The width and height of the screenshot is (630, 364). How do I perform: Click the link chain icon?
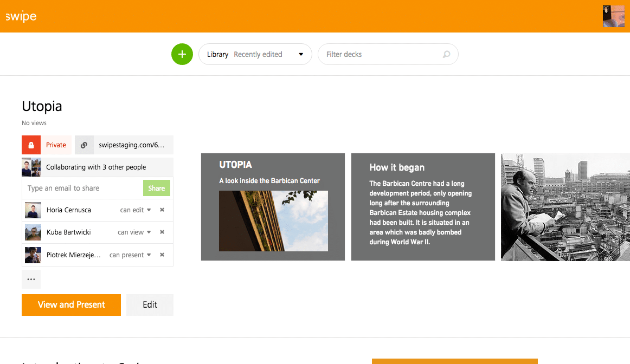(84, 145)
